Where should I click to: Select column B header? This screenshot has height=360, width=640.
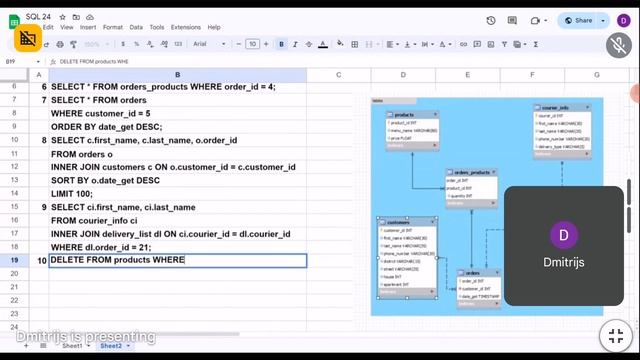coord(178,75)
